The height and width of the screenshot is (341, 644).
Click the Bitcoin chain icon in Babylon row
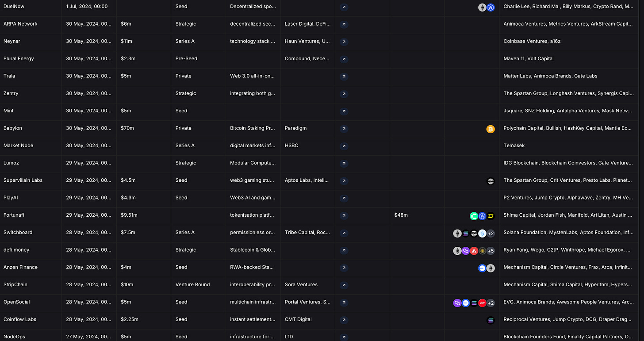(491, 129)
